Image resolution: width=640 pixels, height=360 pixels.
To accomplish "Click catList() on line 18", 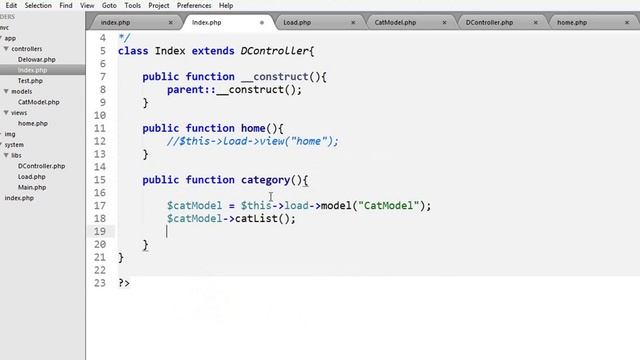I will point(262,219).
